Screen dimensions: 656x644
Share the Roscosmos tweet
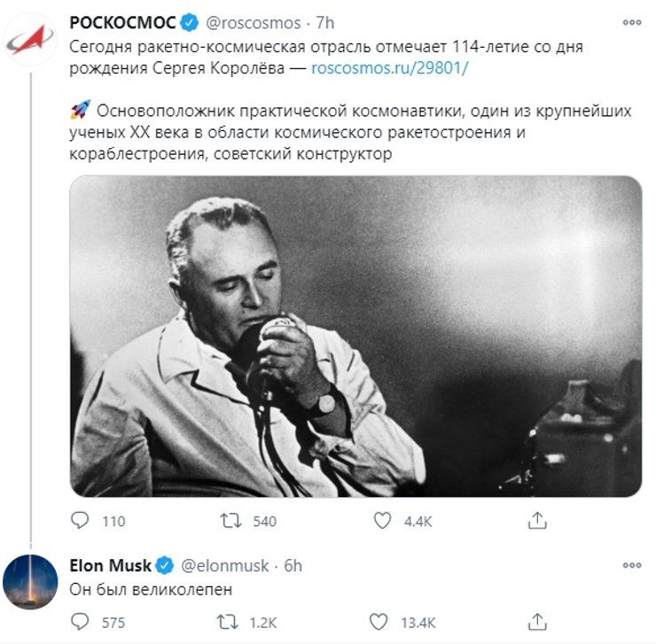[x=536, y=521]
